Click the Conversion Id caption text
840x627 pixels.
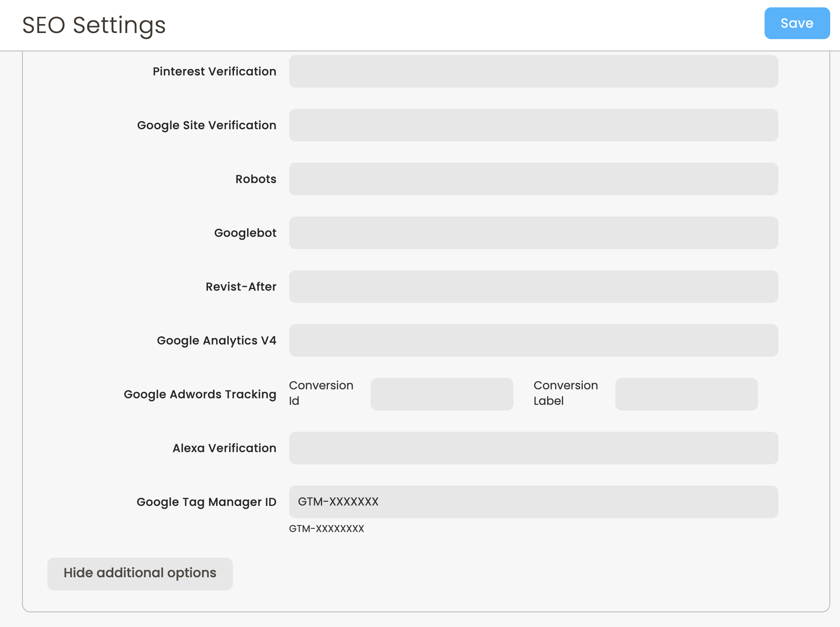pyautogui.click(x=321, y=393)
